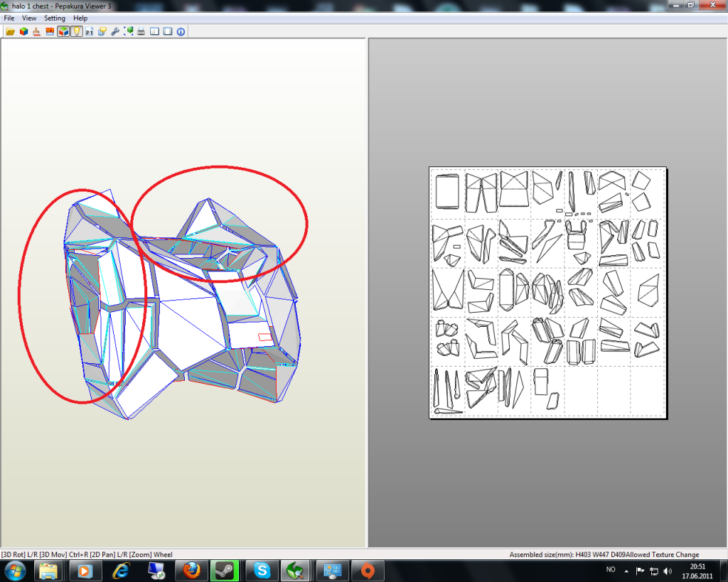Click the green cube fit-view icon

click(x=129, y=31)
